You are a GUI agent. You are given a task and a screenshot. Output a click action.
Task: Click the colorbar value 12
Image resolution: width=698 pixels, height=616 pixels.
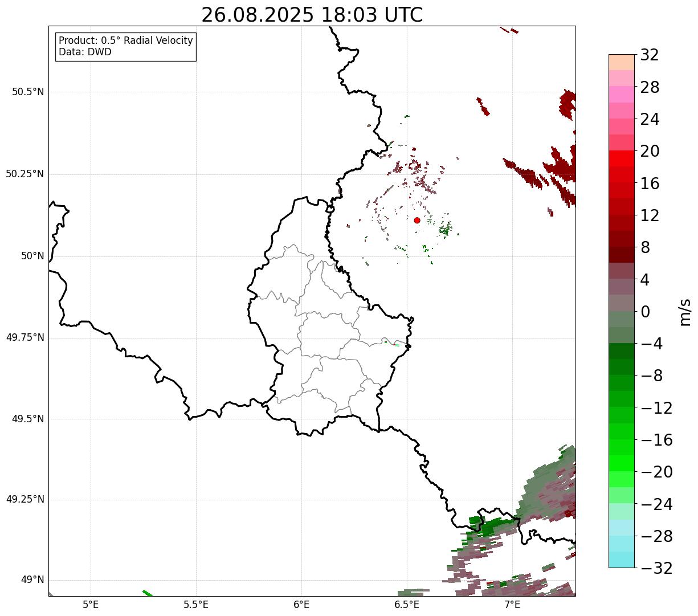pos(650,215)
